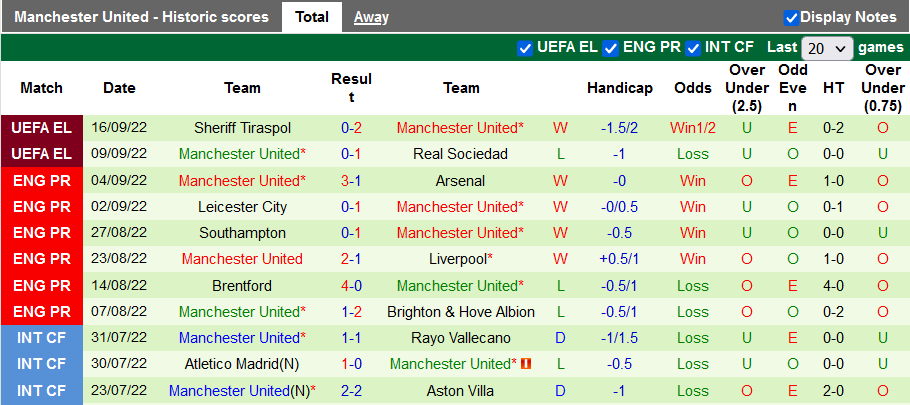Select the Total tab
910x405 pixels.
tap(312, 17)
